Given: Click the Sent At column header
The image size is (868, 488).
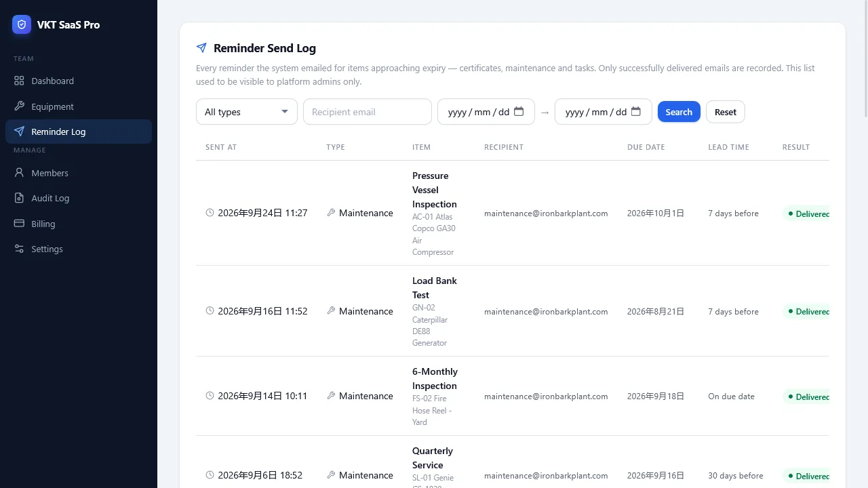Looking at the screenshot, I should pos(221,147).
